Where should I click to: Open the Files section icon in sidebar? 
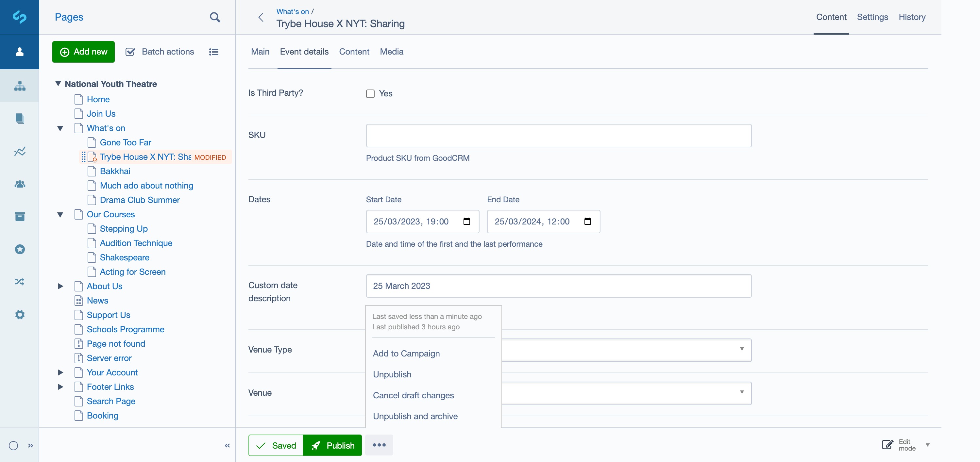click(x=20, y=119)
